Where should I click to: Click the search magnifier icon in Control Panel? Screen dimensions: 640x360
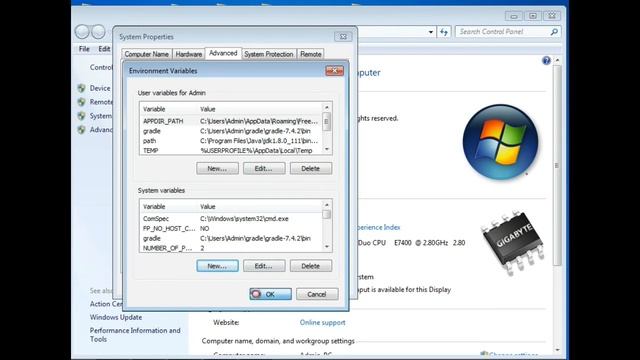[554, 31]
